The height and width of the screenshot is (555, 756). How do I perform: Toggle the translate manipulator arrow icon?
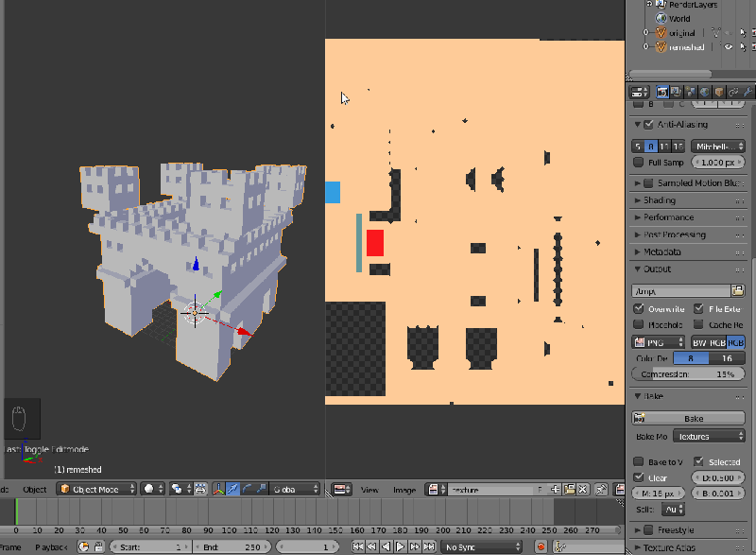[x=232, y=490]
